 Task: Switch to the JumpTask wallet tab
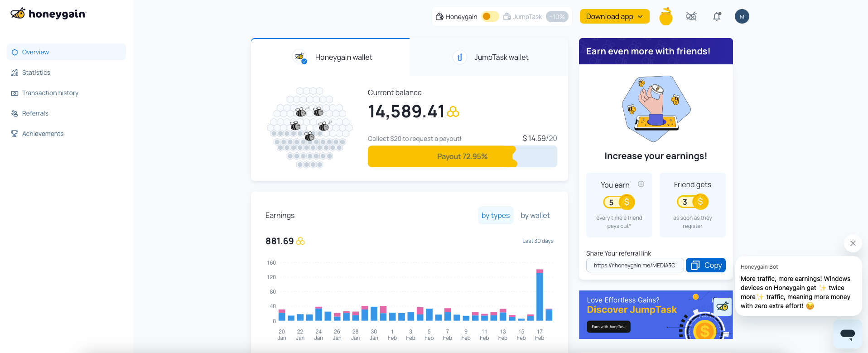[490, 58]
